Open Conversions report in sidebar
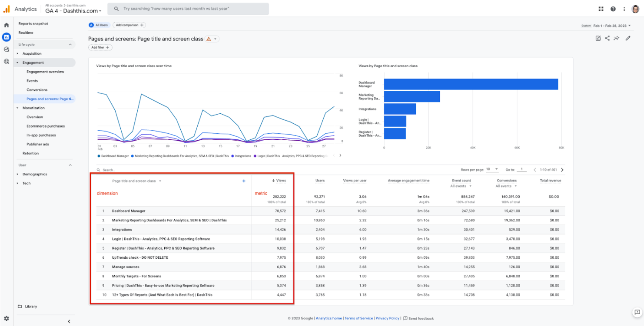Screen dimensions: 644x326 pyautogui.click(x=37, y=90)
